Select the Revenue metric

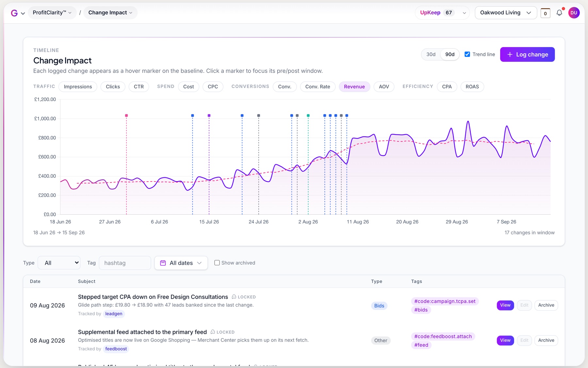(x=354, y=87)
